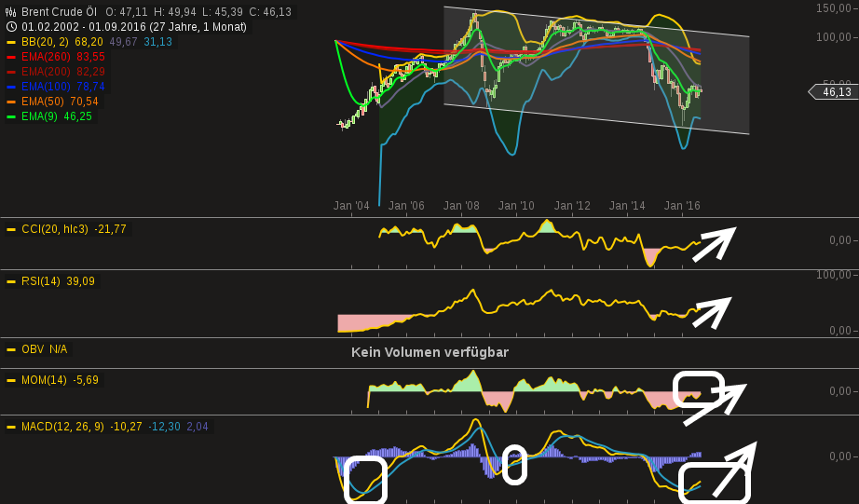Click the yellow MACD color marker
Image resolution: width=859 pixels, height=504 pixels.
pyautogui.click(x=11, y=427)
